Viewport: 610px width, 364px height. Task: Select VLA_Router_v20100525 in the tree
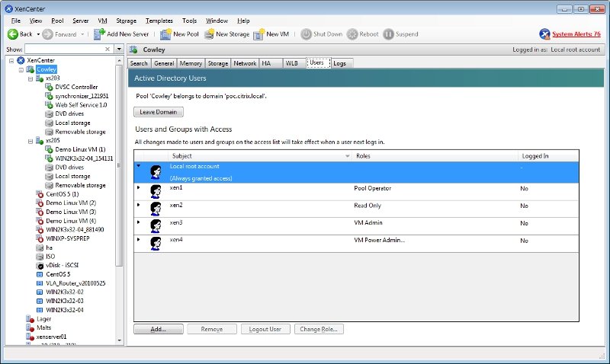point(75,283)
